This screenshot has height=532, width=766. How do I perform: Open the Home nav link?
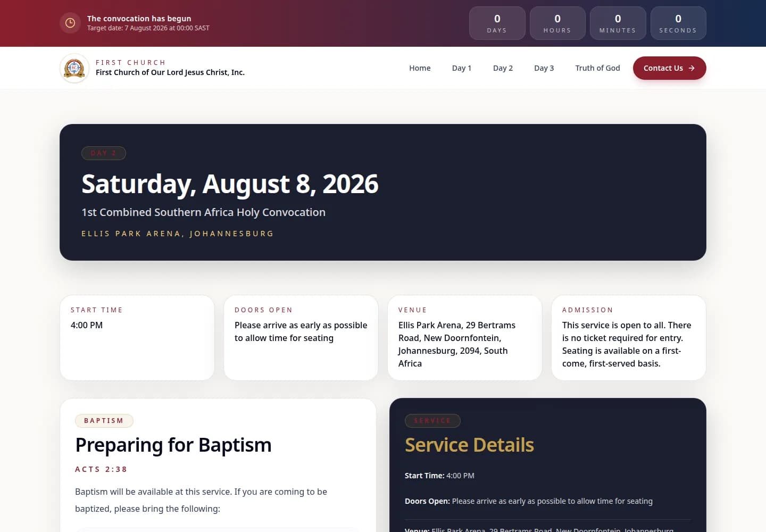click(x=420, y=68)
